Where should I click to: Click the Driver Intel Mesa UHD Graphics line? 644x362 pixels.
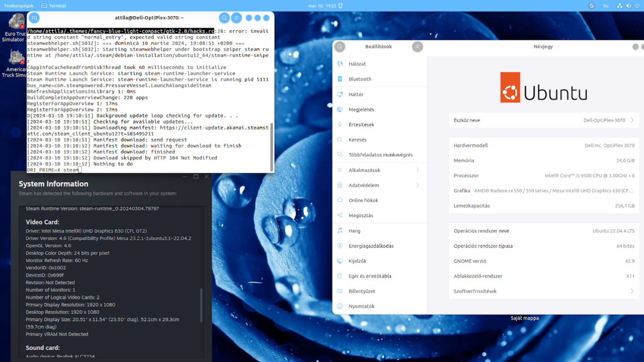(86, 231)
